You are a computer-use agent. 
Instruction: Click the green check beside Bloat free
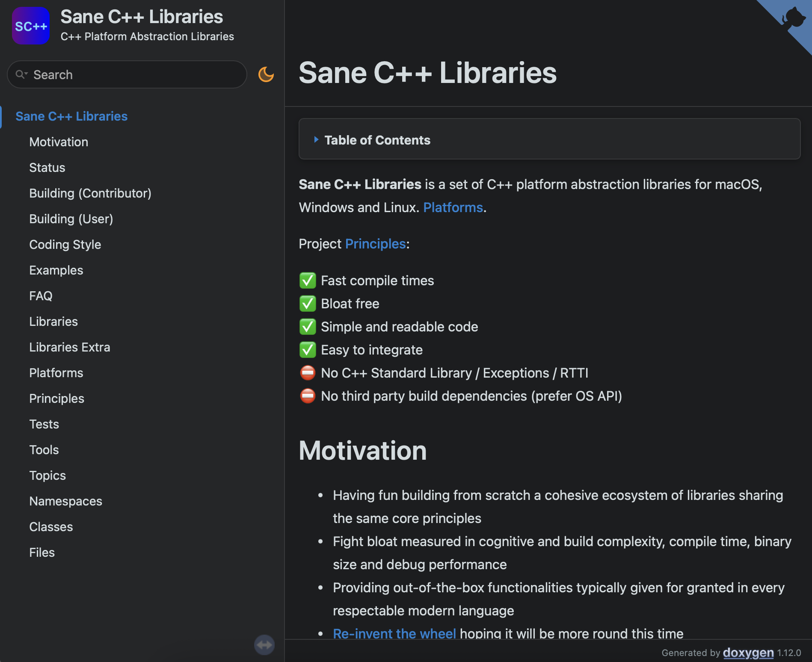tap(308, 304)
